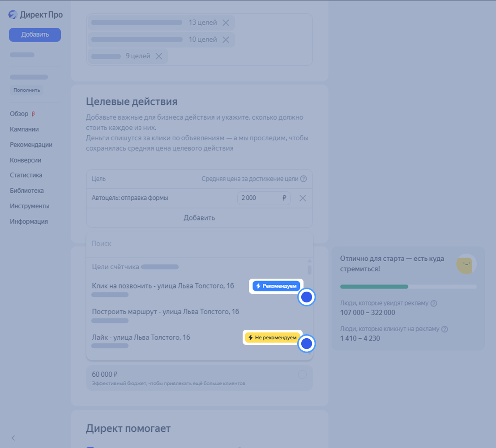Remove the 10 целей goal chip

[226, 39]
